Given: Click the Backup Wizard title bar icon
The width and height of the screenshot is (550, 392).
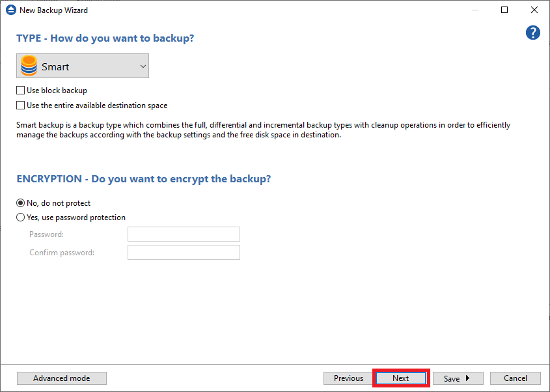Looking at the screenshot, I should tap(10, 10).
